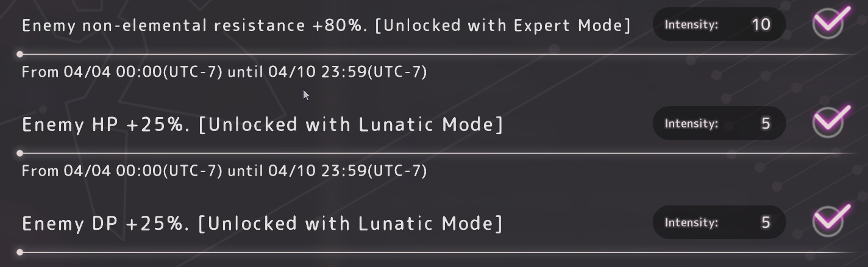Click slider handle dot under non-elemental resistance row

coord(20,54)
